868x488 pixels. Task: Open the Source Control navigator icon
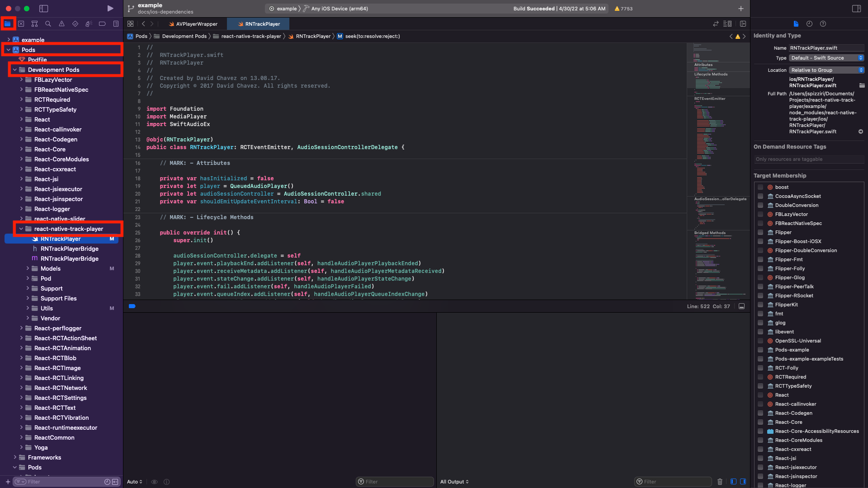[21, 24]
